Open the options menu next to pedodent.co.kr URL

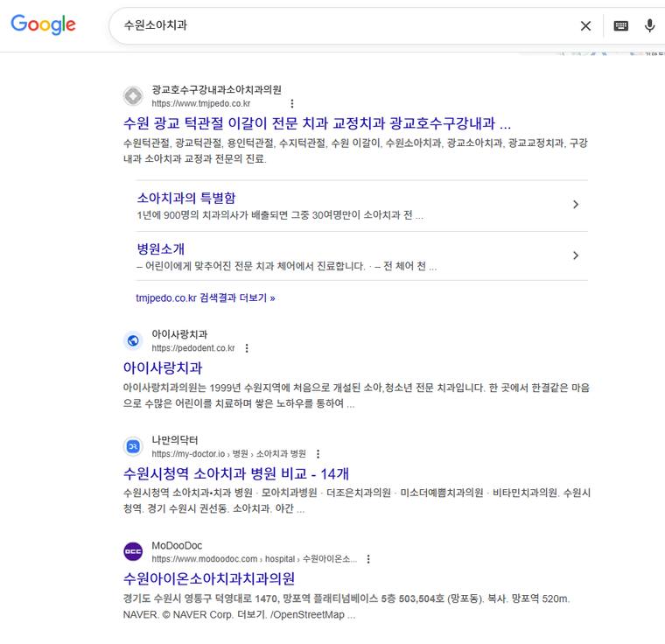click(x=247, y=348)
